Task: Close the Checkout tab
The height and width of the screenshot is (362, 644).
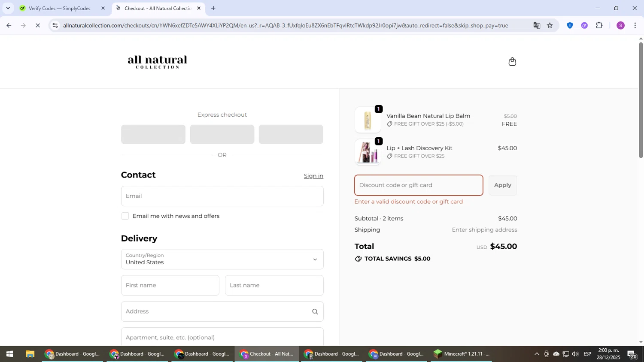Action: pyautogui.click(x=199, y=8)
